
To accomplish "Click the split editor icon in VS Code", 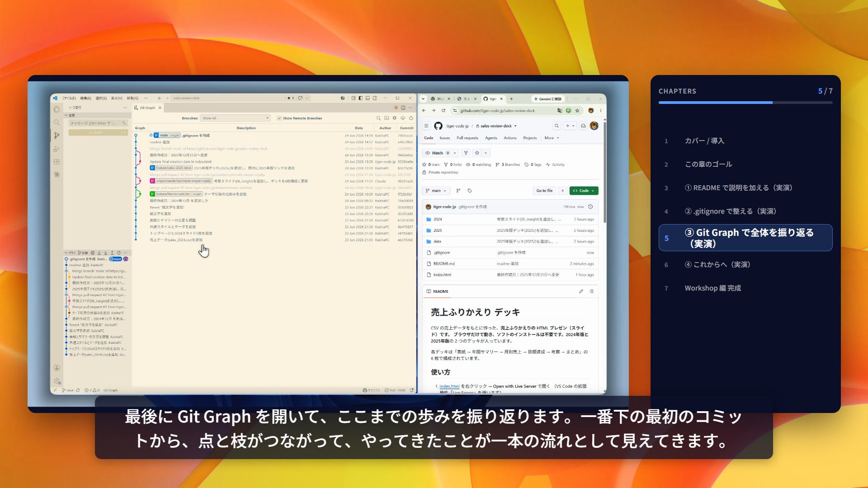I will 403,108.
